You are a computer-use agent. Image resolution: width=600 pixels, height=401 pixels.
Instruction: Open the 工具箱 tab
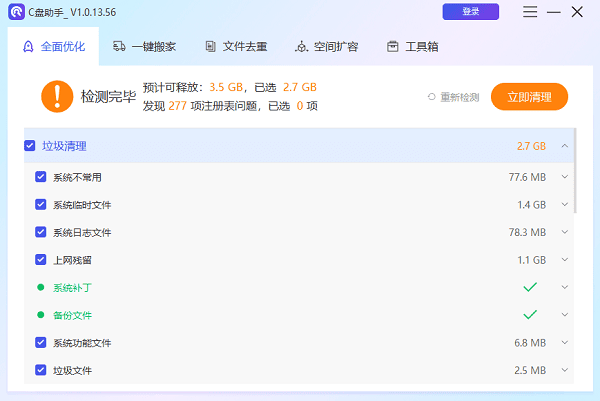click(x=412, y=47)
